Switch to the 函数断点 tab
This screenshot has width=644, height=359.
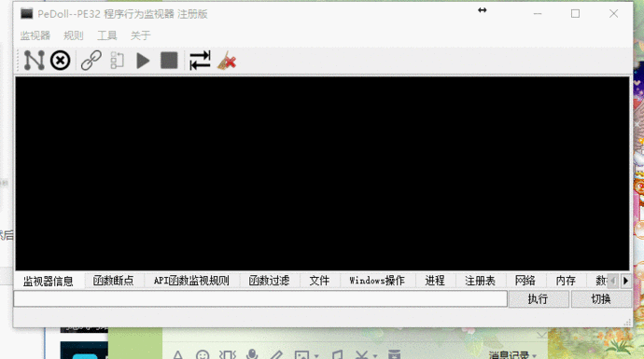click(113, 281)
